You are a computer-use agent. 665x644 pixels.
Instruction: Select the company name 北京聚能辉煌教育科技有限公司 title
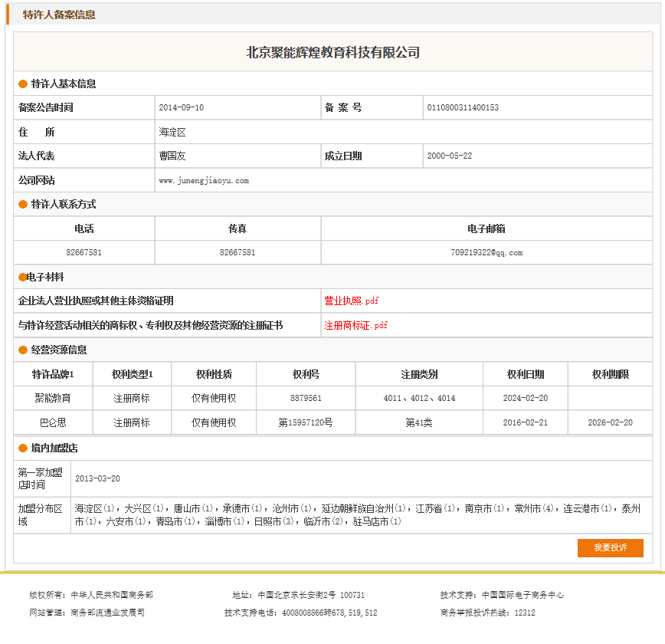(332, 53)
